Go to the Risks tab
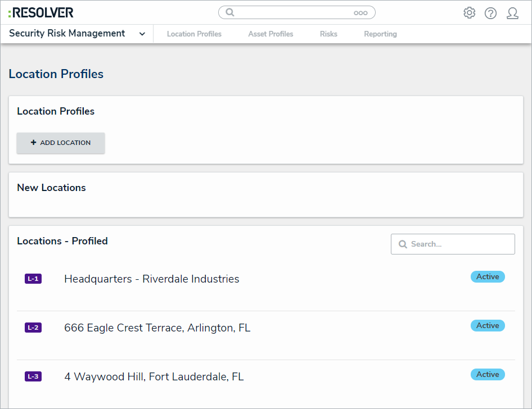532x409 pixels. point(328,34)
